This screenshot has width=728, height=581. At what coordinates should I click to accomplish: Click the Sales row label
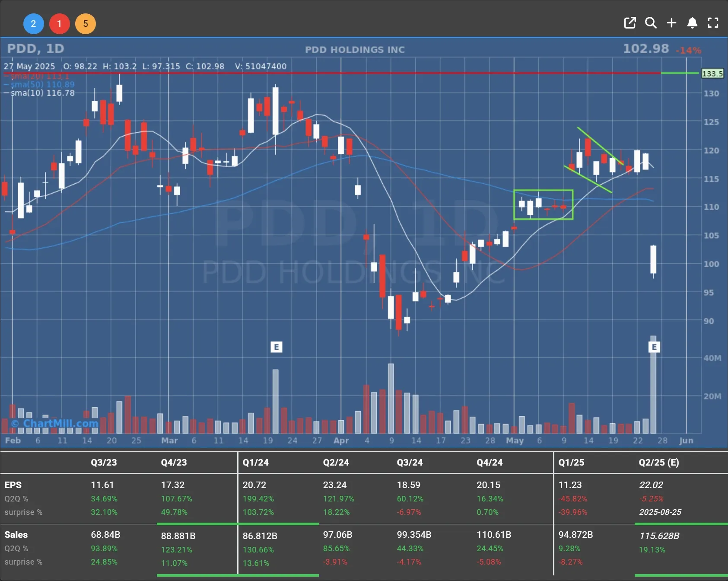click(16, 535)
